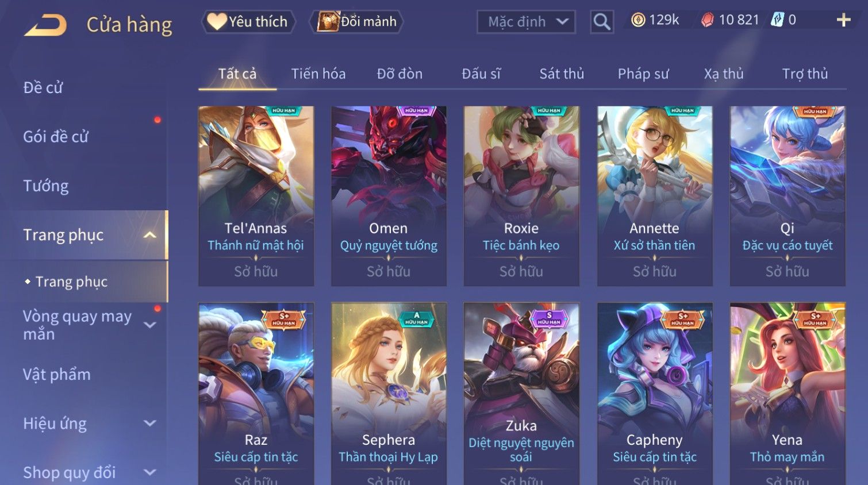The image size is (868, 485).
Task: Select the Tiến hóa tab
Action: (318, 74)
